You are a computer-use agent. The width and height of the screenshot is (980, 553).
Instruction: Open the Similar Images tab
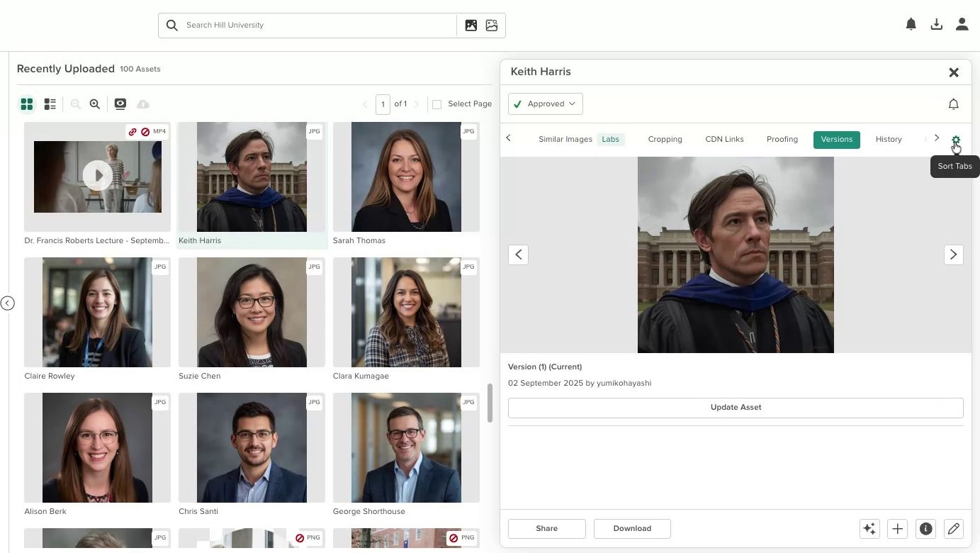(x=565, y=140)
